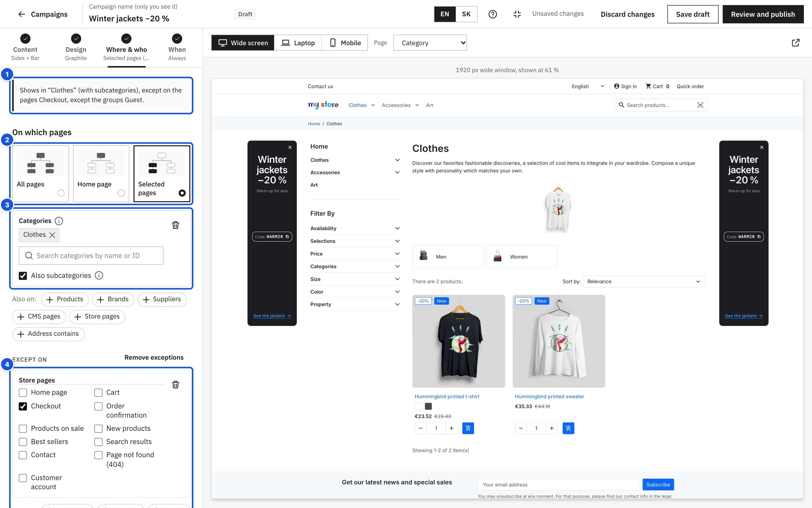Open the Sort by Relevance dropdown
This screenshot has height=508, width=812.
tap(644, 281)
